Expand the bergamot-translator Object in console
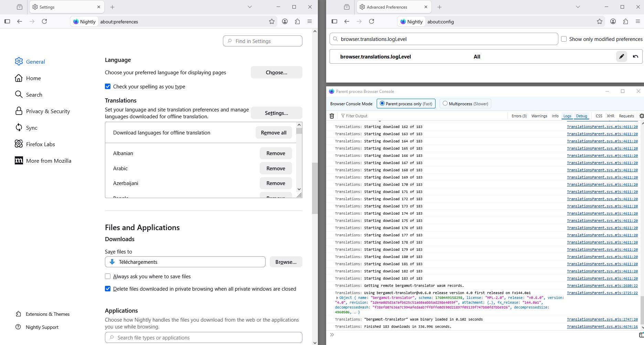Screen dimensions: 644x345 pyautogui.click(x=337, y=298)
